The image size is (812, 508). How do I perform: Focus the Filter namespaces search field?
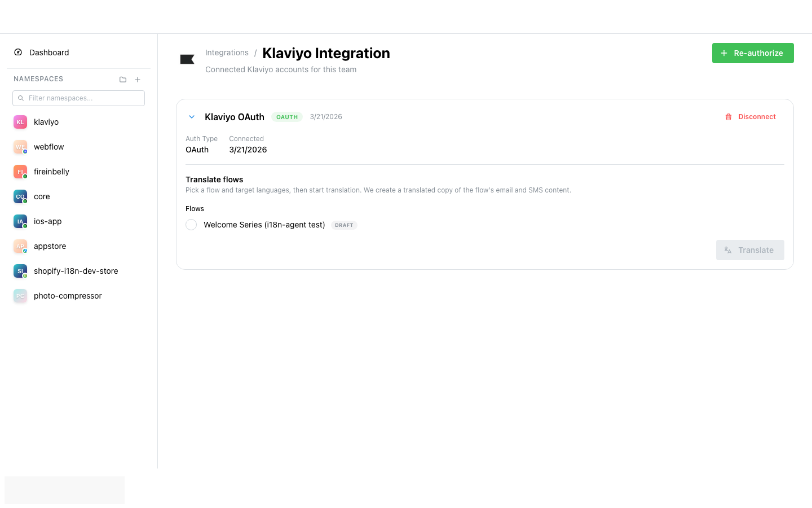tap(78, 98)
